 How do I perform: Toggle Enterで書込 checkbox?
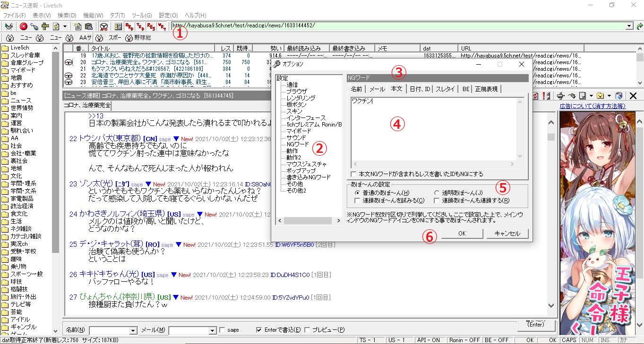click(x=259, y=330)
